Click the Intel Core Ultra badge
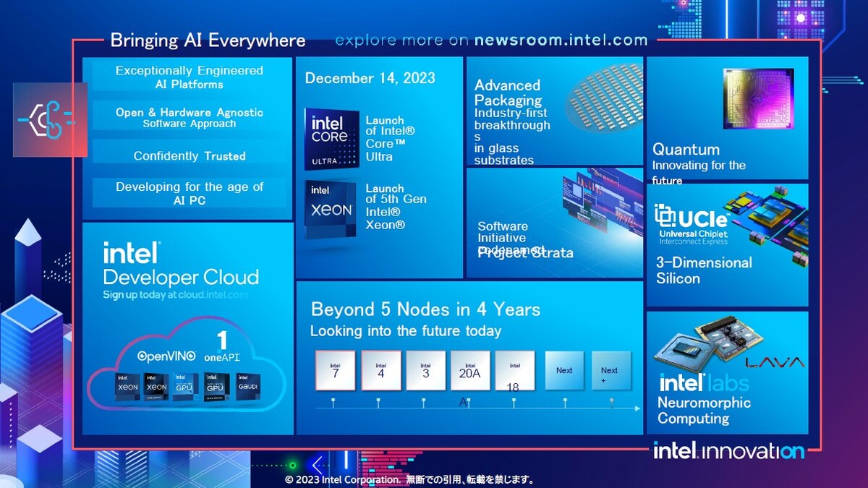 coord(331,139)
